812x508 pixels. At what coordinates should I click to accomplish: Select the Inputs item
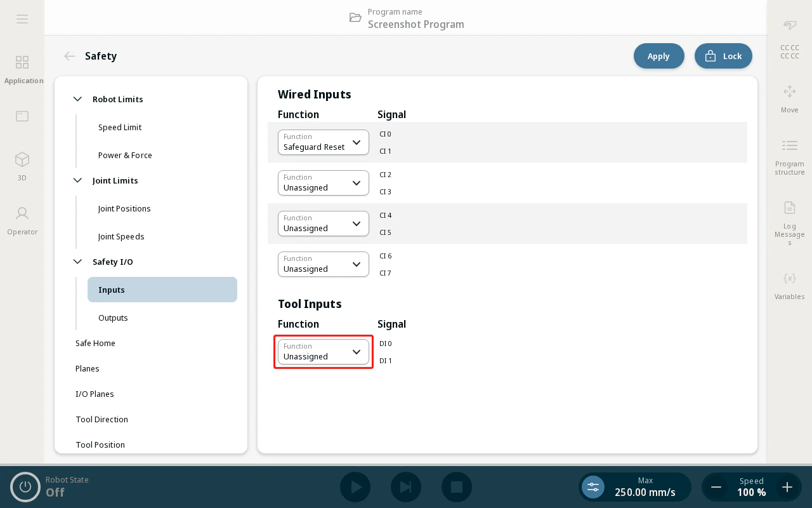tap(162, 290)
